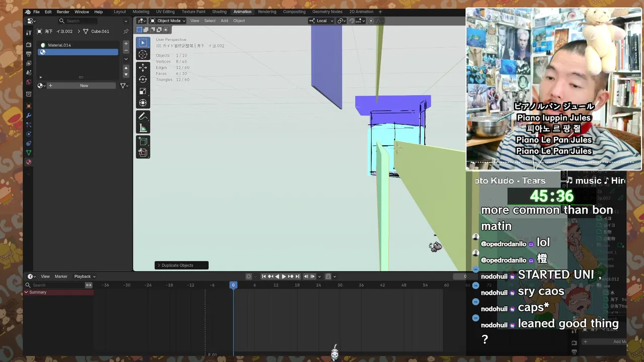This screenshot has height=362, width=644.
Task: Open the Local transform orientation dropdown
Action: click(x=321, y=21)
